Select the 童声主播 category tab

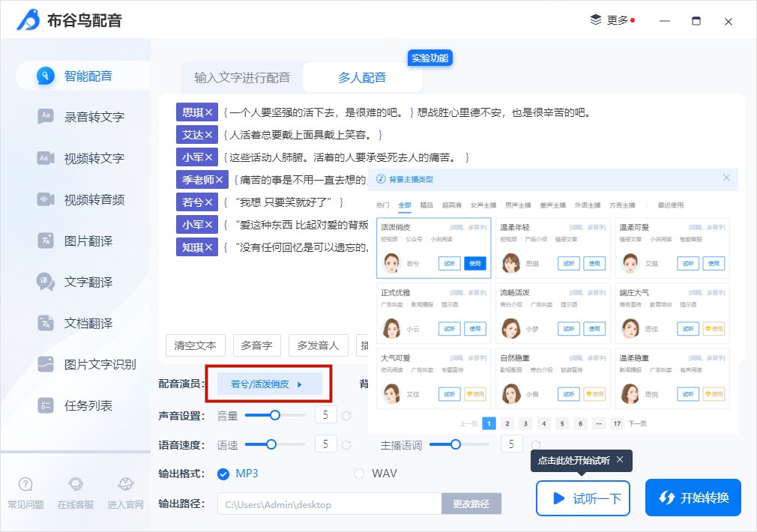pos(553,205)
